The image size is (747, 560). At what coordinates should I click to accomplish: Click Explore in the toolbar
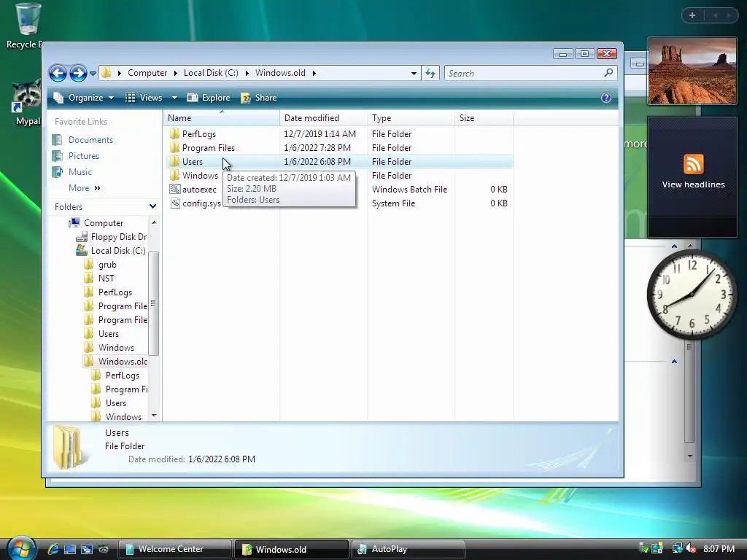click(x=209, y=98)
